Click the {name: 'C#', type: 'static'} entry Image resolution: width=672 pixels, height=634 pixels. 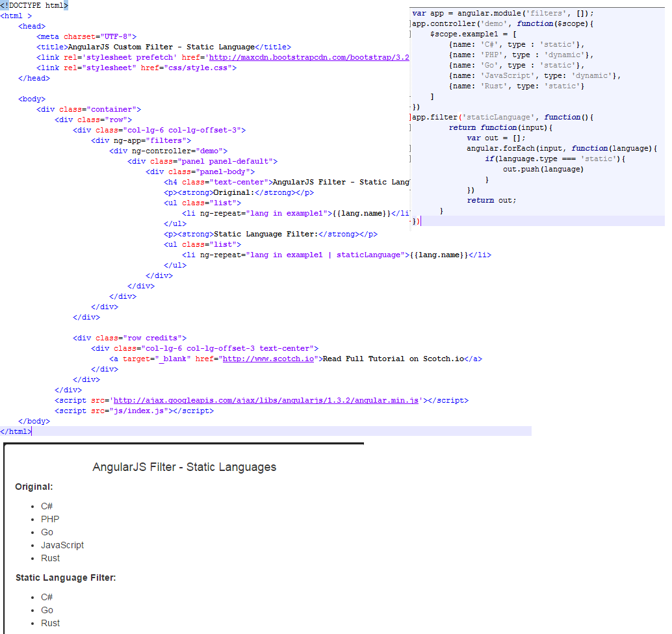[517, 45]
